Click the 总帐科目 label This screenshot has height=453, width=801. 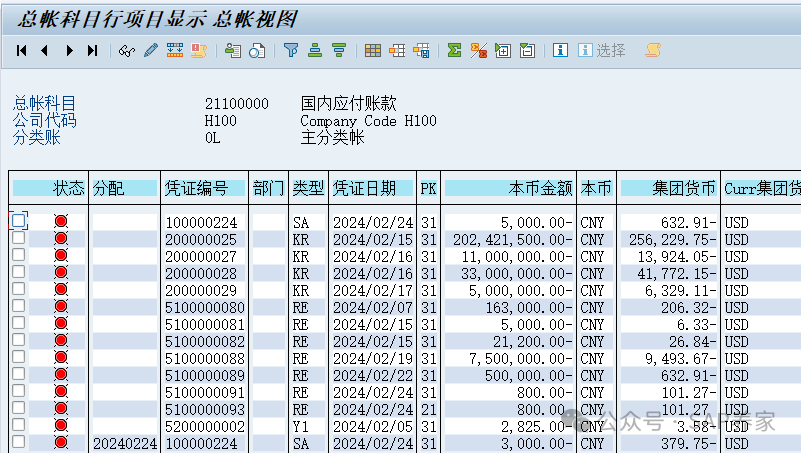pos(44,103)
